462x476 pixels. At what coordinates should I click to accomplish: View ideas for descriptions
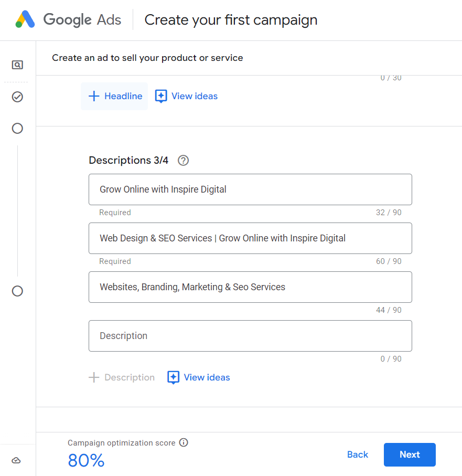tap(199, 377)
